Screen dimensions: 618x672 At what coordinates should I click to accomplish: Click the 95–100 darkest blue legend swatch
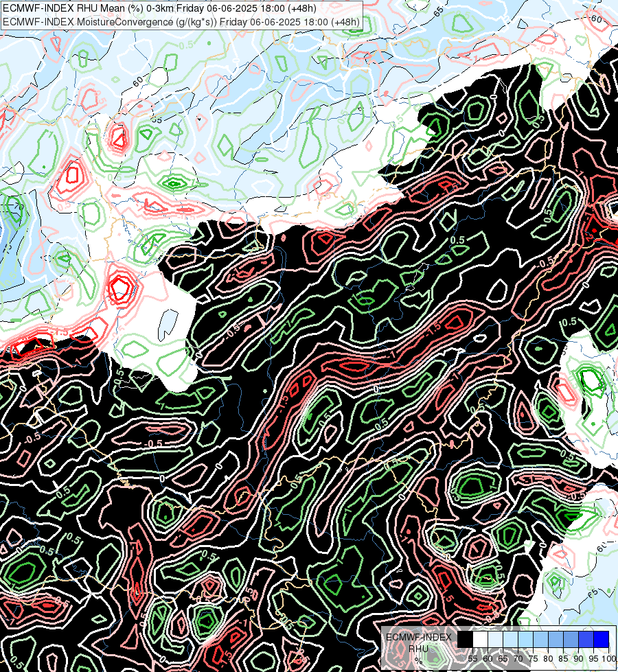point(601,639)
